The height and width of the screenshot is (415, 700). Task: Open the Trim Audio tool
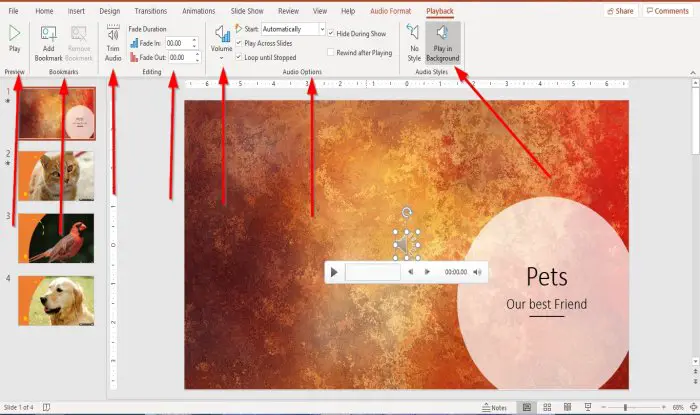(113, 43)
